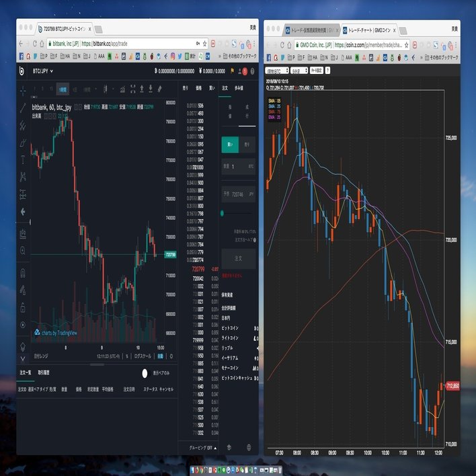Click the bitbank logo in header
The image size is (476, 476).
[22, 71]
